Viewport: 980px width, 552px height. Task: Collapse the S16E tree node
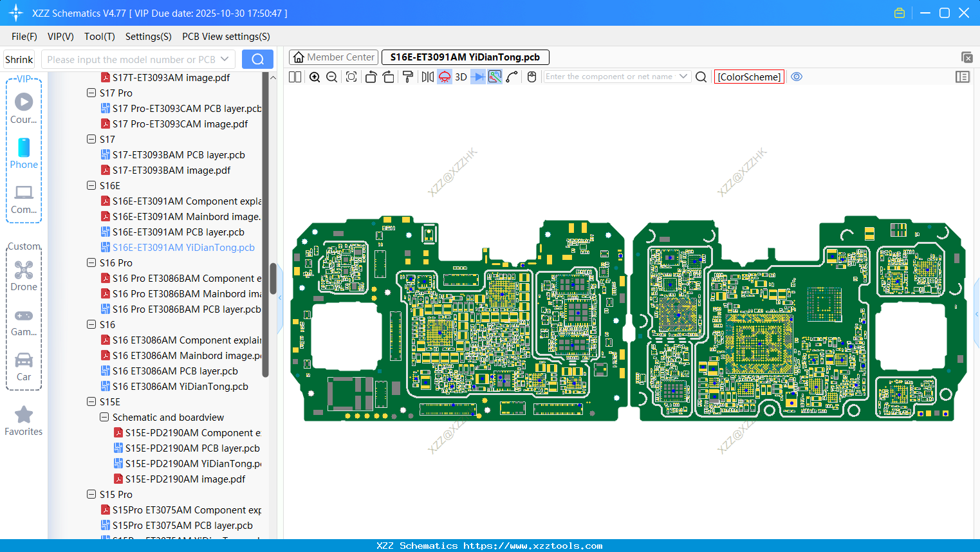click(x=91, y=185)
